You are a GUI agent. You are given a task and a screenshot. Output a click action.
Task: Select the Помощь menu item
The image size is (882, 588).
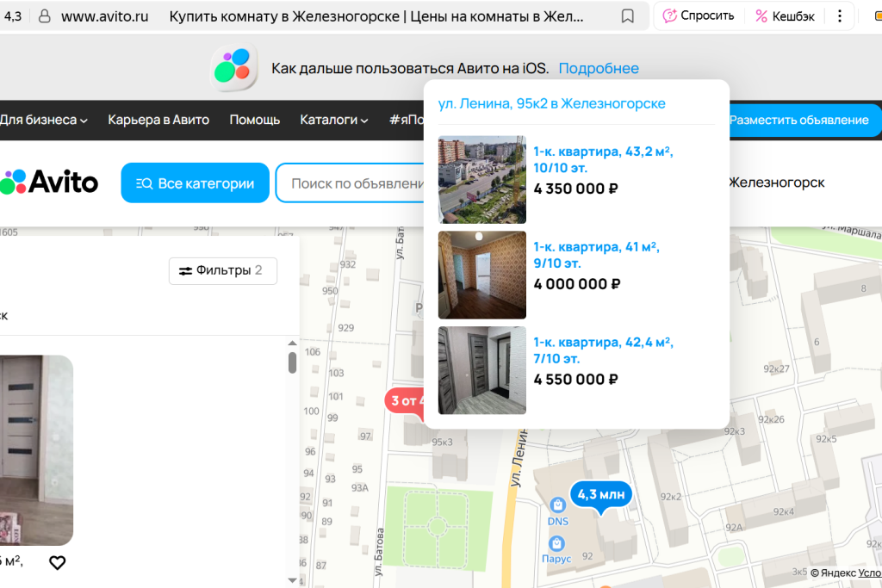pyautogui.click(x=255, y=121)
